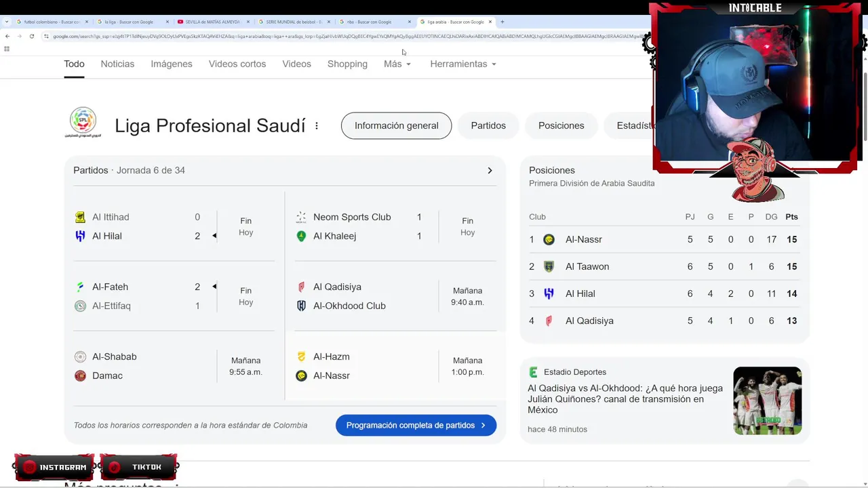Switch to the 'futbol colombiano' browser tab
The height and width of the screenshot is (488, 868).
[51, 22]
